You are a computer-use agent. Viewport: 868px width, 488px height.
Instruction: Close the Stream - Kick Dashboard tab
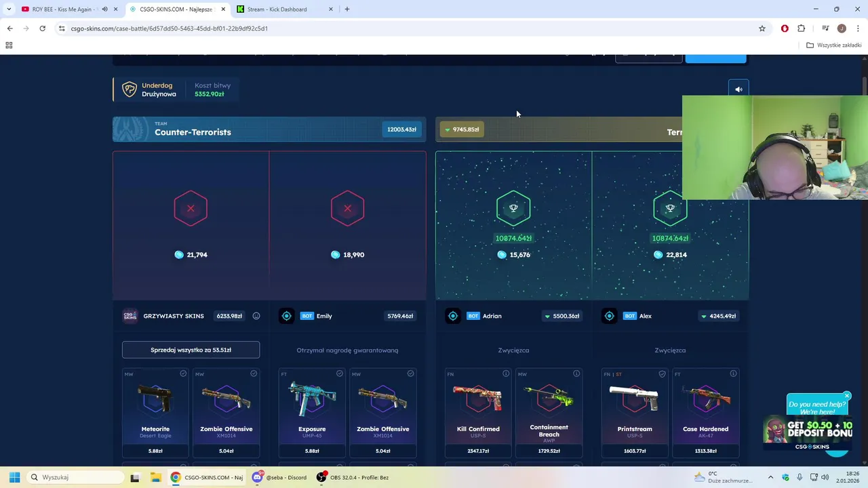click(x=331, y=9)
